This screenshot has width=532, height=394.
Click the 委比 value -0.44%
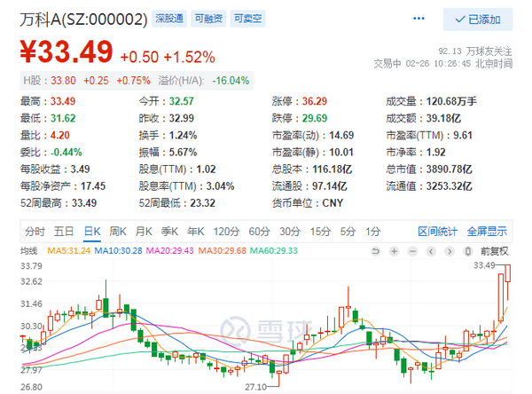pyautogui.click(x=66, y=152)
